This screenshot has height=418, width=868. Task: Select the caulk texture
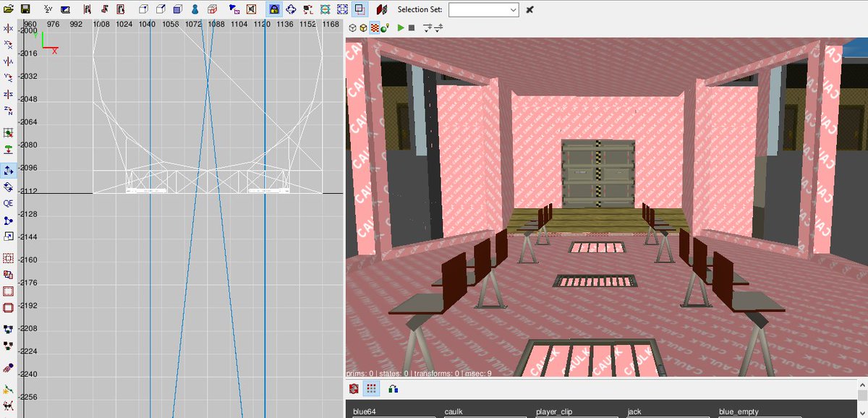(x=455, y=411)
